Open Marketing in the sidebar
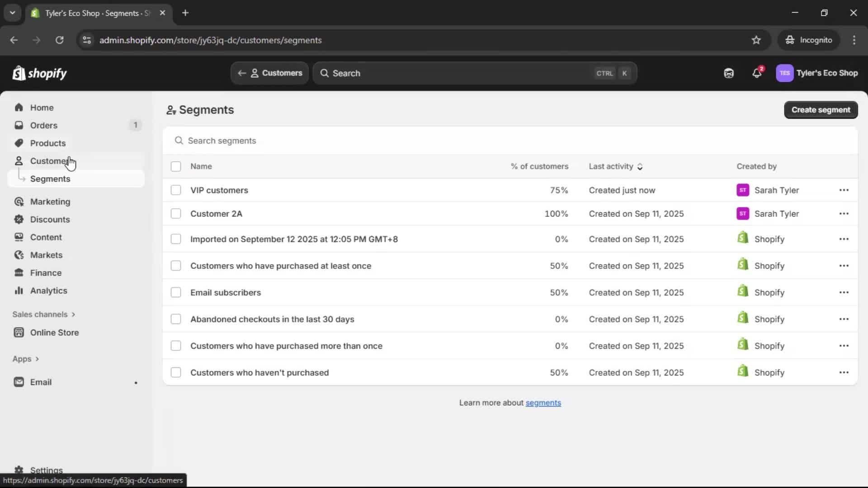 [50, 202]
